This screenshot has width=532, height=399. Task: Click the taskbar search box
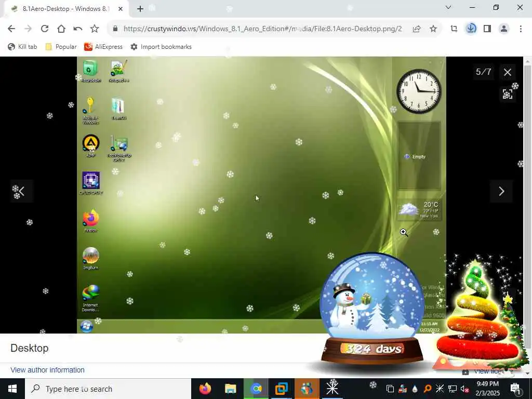(x=108, y=389)
